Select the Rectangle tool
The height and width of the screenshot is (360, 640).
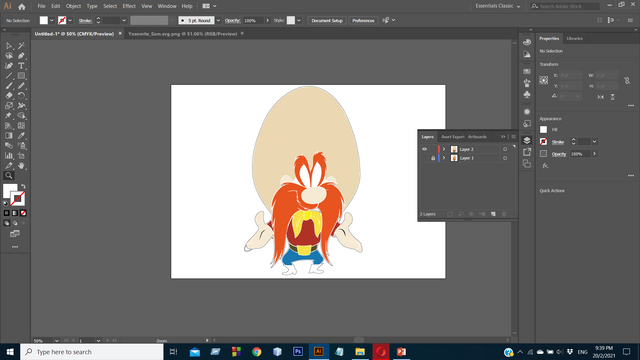[x=21, y=76]
